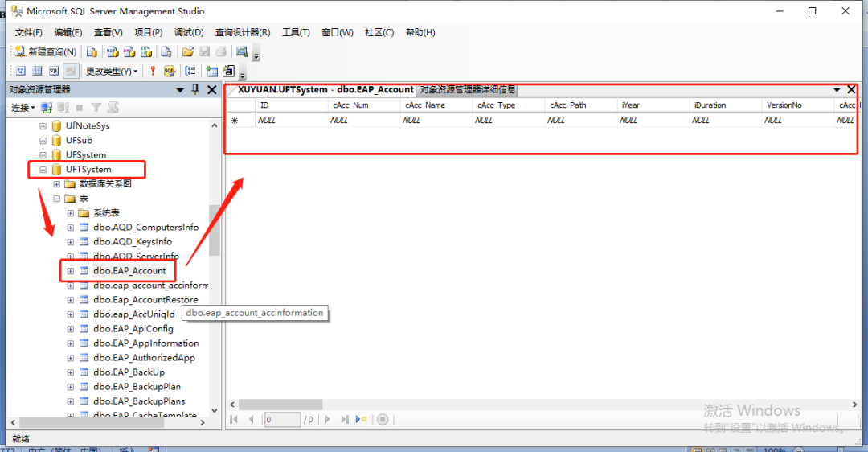868x452 pixels.
Task: Expand the 系统表 system tables folder
Action: click(x=70, y=213)
